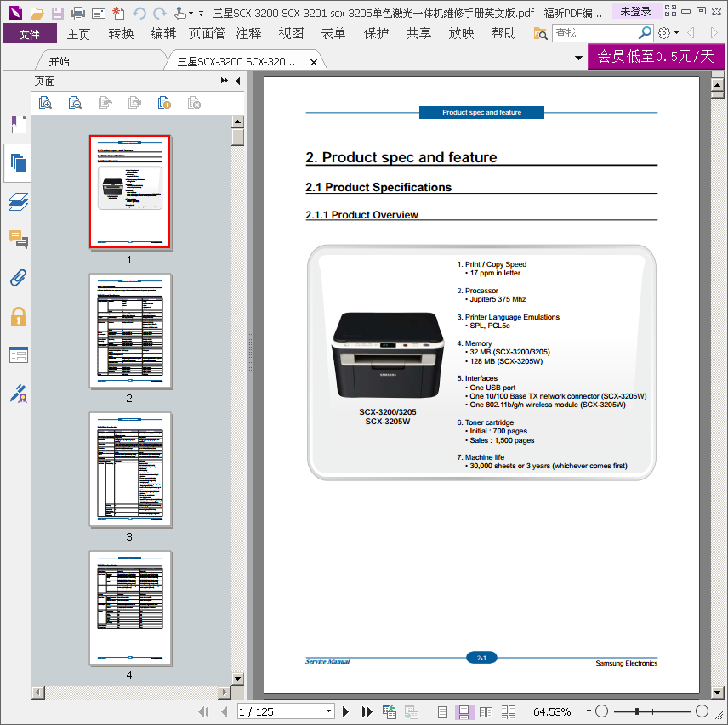Jump to the first page
The width and height of the screenshot is (728, 725).
click(203, 711)
